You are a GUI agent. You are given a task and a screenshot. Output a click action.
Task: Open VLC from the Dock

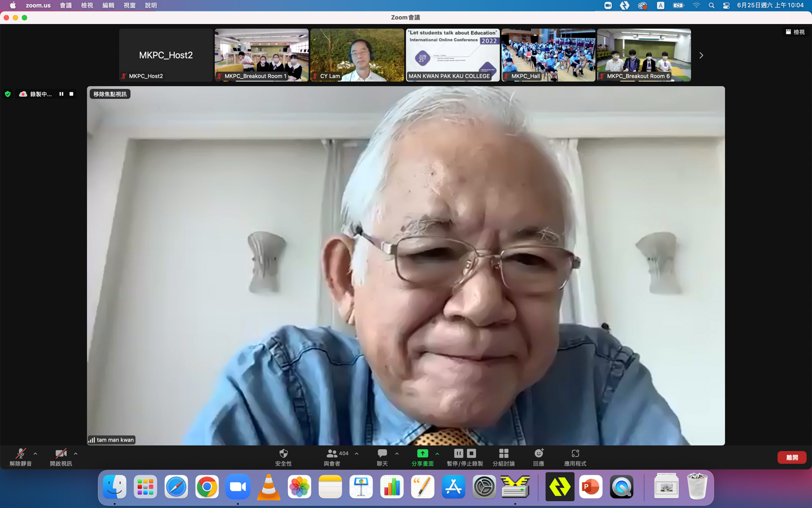pyautogui.click(x=269, y=487)
